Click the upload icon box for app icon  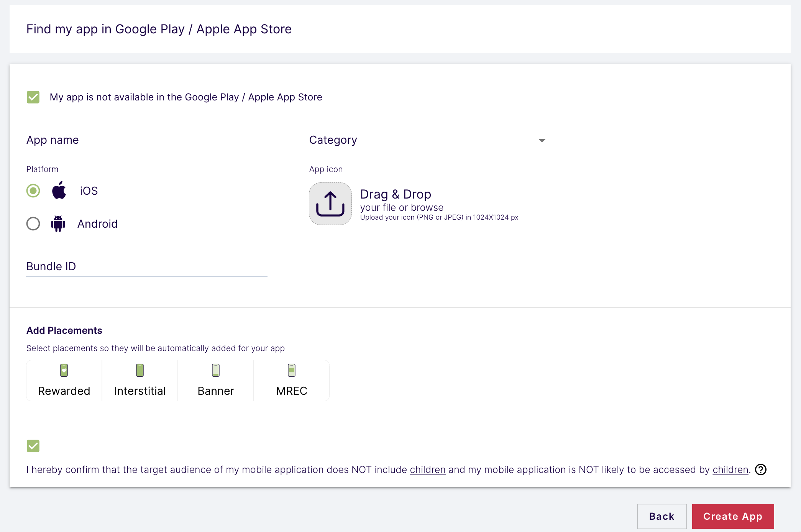click(x=330, y=204)
